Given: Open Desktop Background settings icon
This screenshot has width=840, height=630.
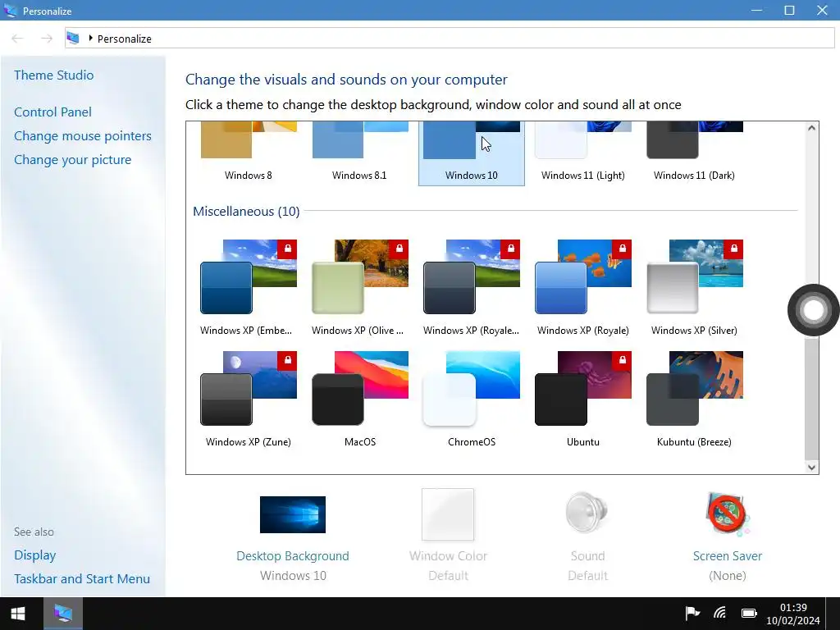Looking at the screenshot, I should (x=293, y=515).
